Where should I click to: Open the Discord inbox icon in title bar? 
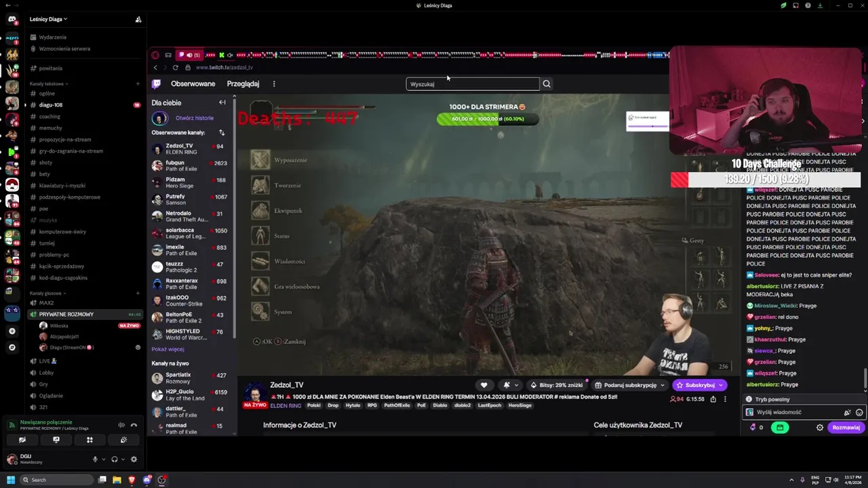(x=795, y=5)
